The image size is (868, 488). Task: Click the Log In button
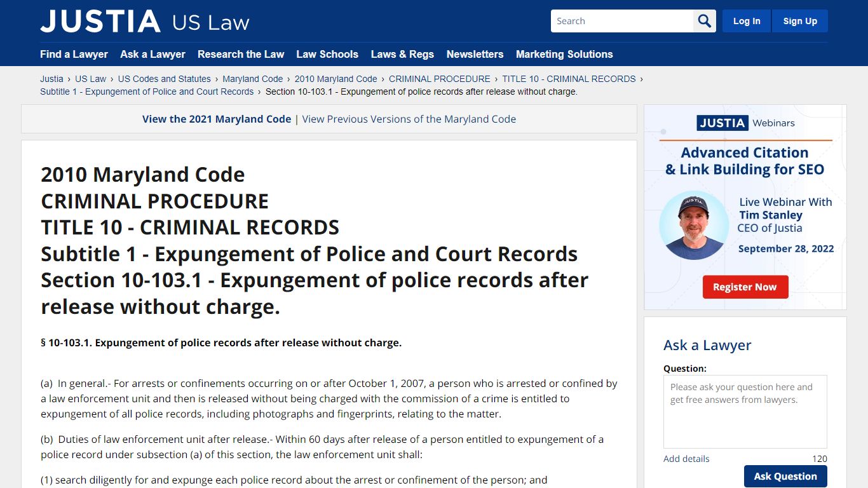click(747, 21)
